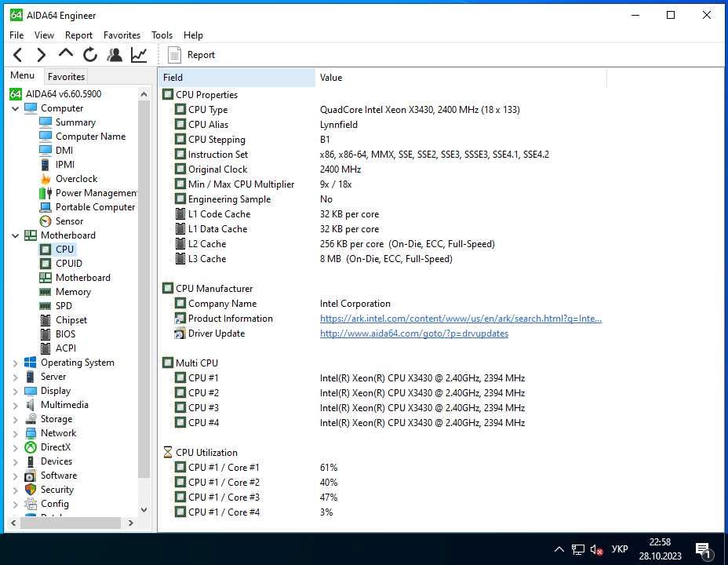Open the Favorites menu in the menu bar
This screenshot has height=565, width=728.
pyautogui.click(x=122, y=35)
